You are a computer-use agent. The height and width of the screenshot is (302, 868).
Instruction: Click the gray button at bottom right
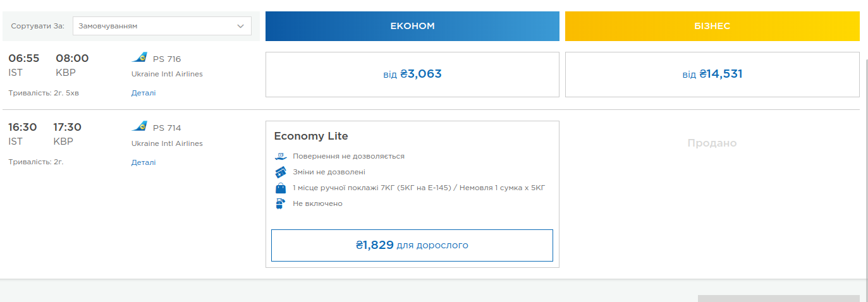[x=778, y=298]
